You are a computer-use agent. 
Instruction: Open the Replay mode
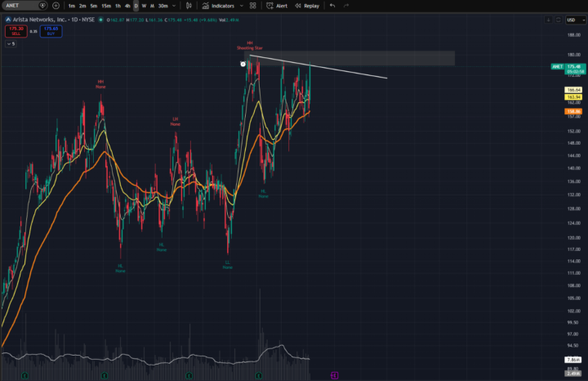[307, 6]
